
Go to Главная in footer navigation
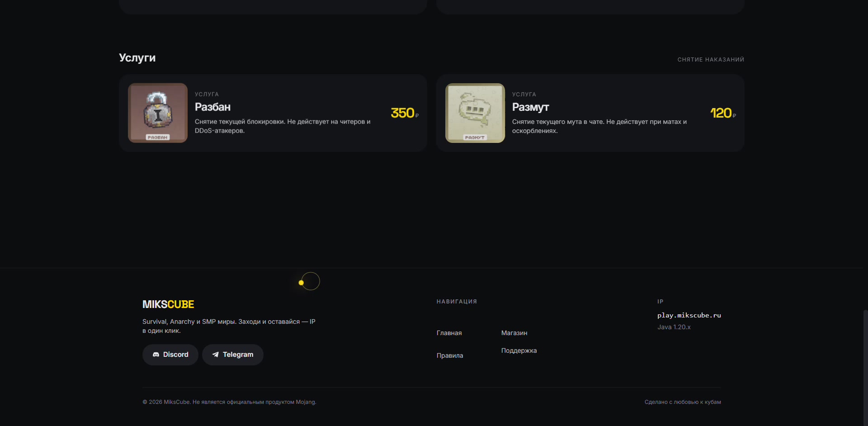point(449,333)
